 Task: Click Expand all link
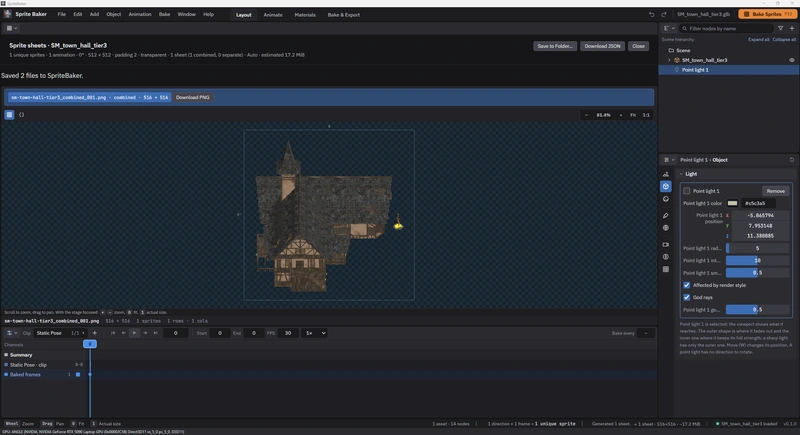coord(759,39)
